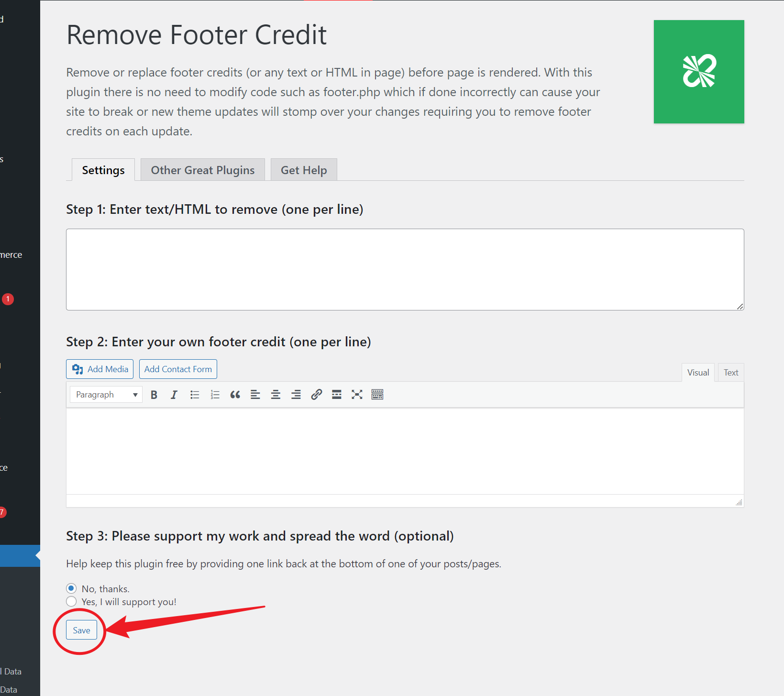The height and width of the screenshot is (696, 784).
Task: Insert Read More tag
Action: click(x=337, y=395)
